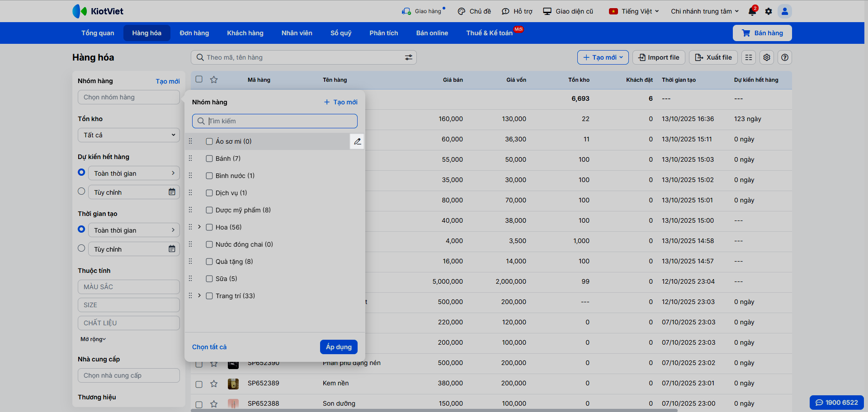
Task: Click the column display list icon
Action: pyautogui.click(x=749, y=57)
